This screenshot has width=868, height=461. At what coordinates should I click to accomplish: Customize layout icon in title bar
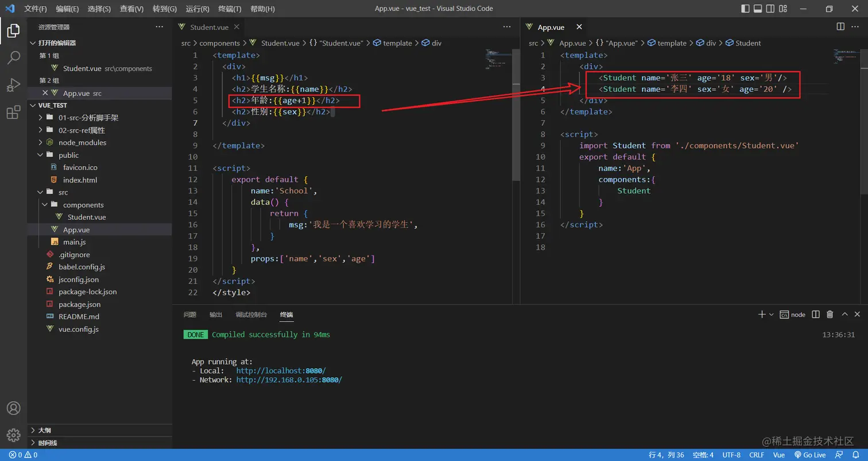tap(784, 9)
